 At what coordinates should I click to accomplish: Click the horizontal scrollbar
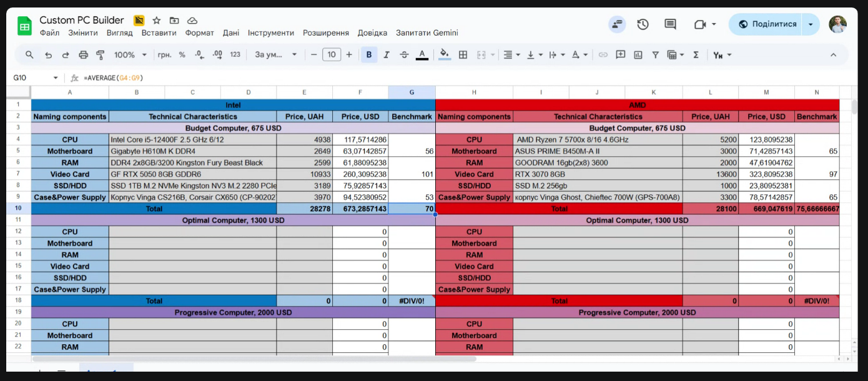coord(254,359)
